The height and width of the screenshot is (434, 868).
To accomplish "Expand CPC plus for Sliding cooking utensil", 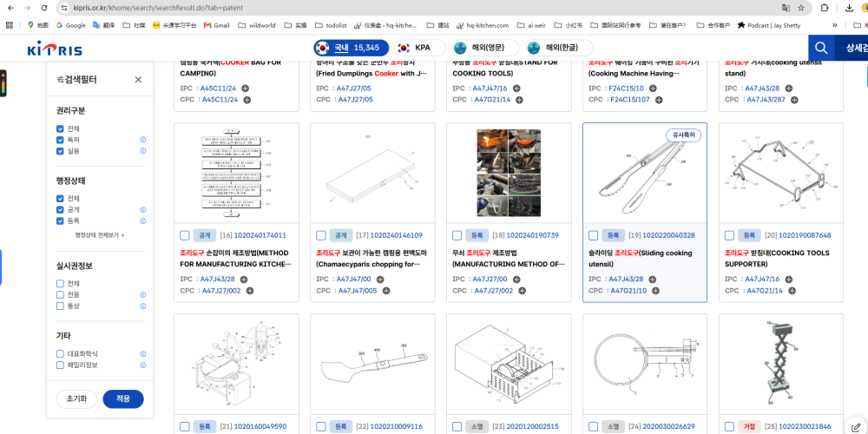I will [x=658, y=291].
